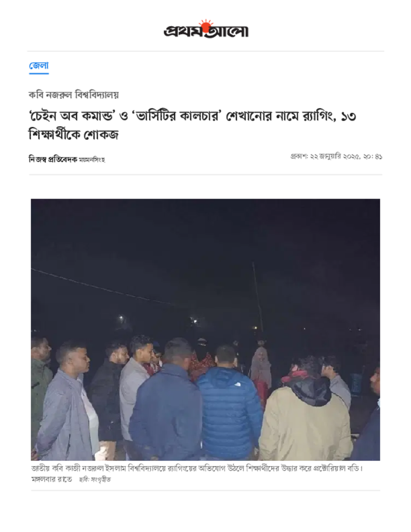
Task: Click the blue underline beneath জেলা
Action: (38, 73)
